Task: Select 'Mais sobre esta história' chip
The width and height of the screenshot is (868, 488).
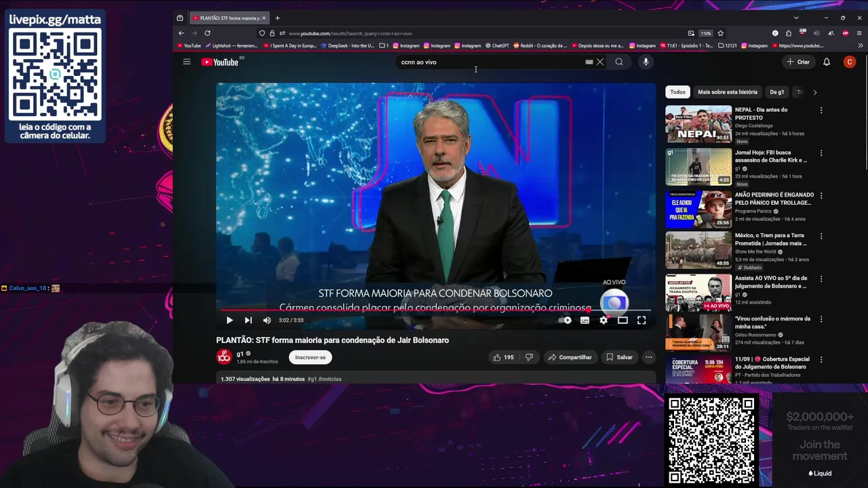Action: tap(728, 92)
